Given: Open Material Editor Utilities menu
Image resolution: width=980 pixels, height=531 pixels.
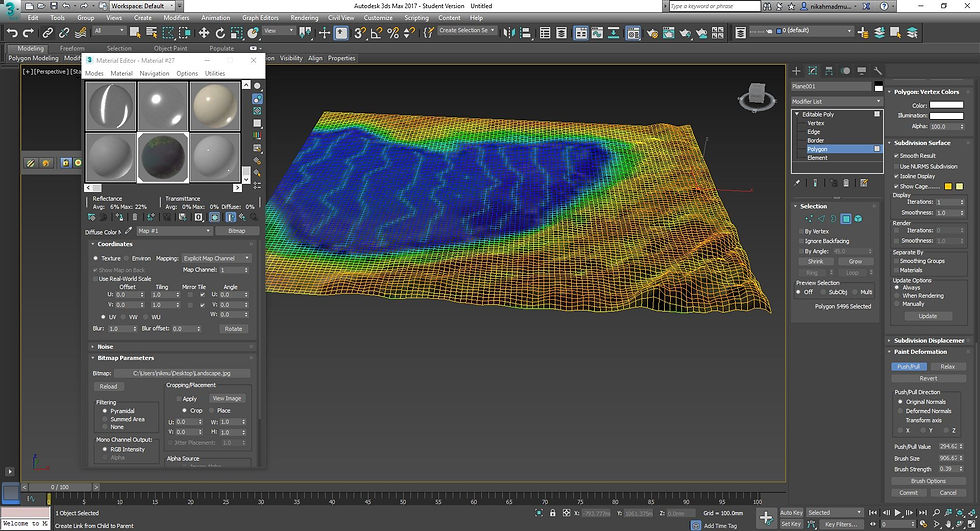Looking at the screenshot, I should click(x=215, y=73).
